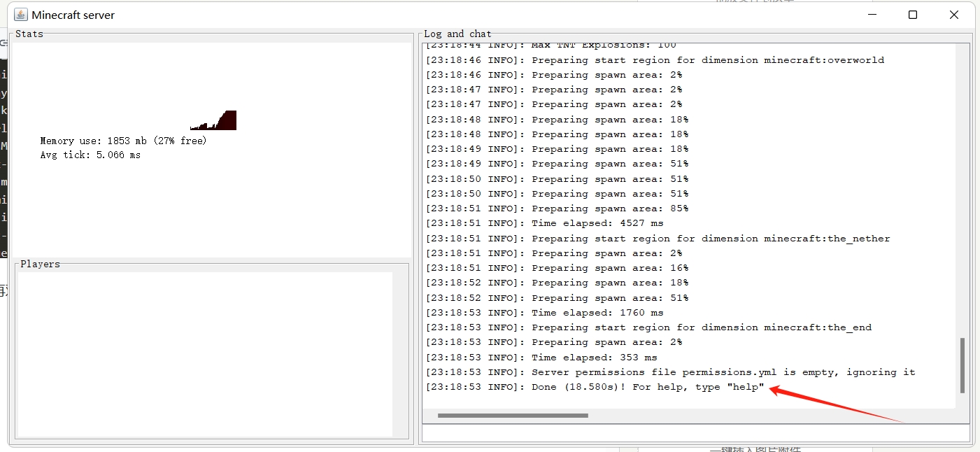The height and width of the screenshot is (452, 980).
Task: Click the Java icon in the title bar
Action: click(x=21, y=15)
